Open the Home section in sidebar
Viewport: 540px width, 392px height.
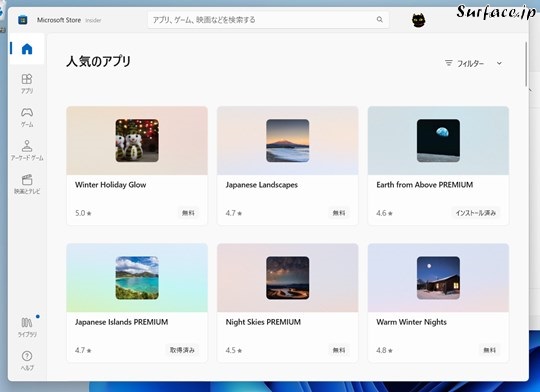coord(27,49)
